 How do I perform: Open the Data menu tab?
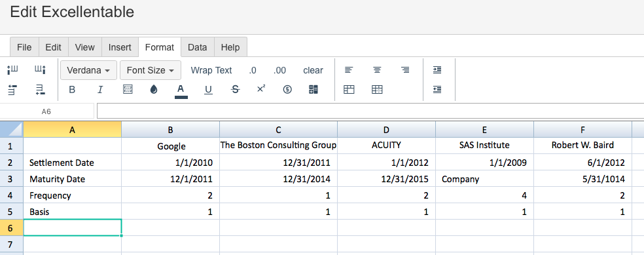197,47
